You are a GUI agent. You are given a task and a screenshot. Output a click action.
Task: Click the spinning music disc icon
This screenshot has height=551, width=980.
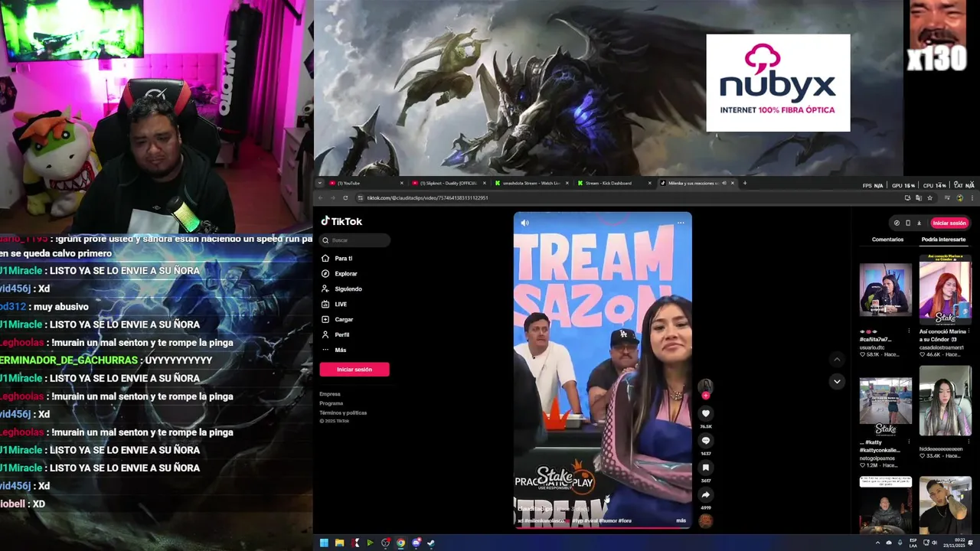pos(705,521)
